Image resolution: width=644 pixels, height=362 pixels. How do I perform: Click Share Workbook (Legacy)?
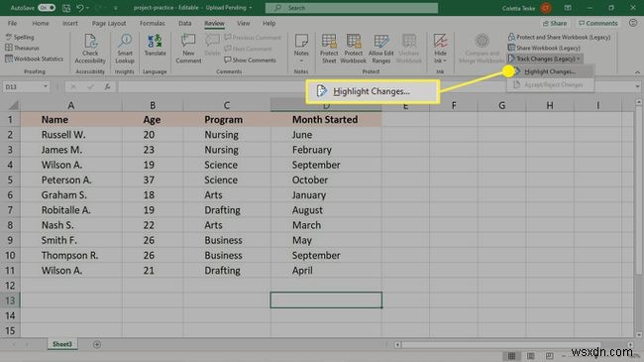coord(544,49)
